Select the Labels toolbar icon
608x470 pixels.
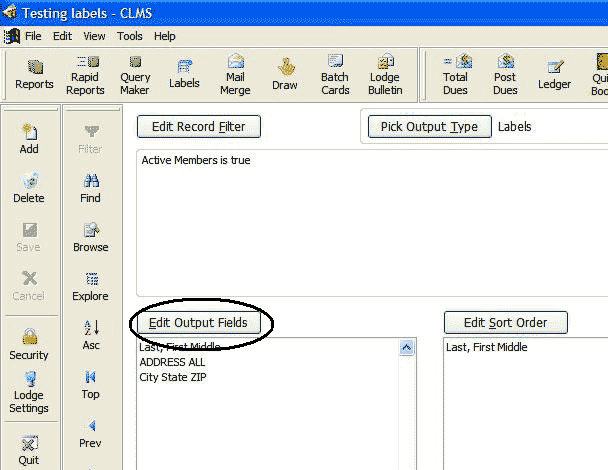pyautogui.click(x=184, y=75)
